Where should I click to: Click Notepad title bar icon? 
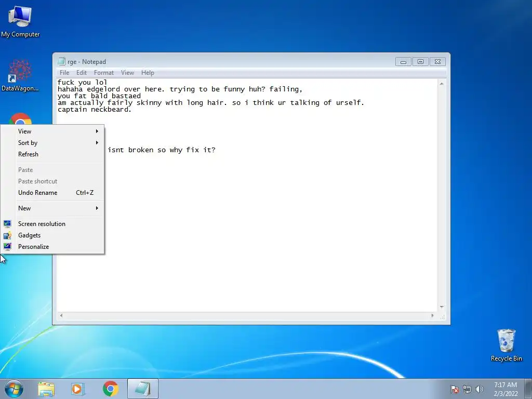click(x=61, y=61)
